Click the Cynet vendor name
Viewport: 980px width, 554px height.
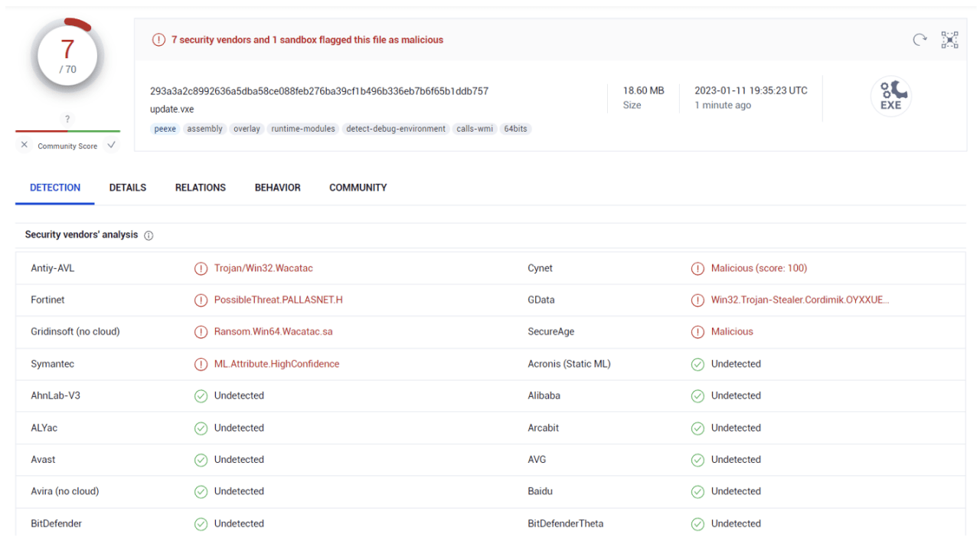tap(540, 268)
